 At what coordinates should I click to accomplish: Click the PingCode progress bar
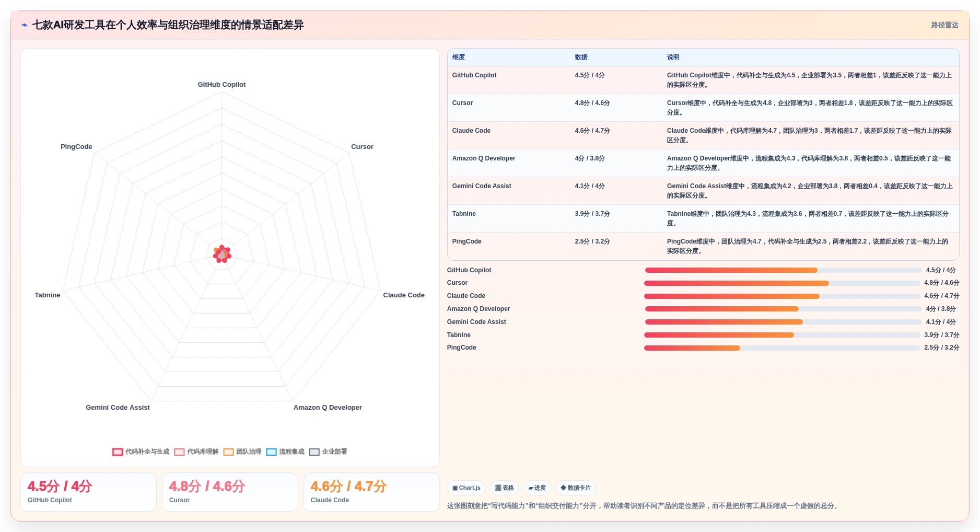point(782,348)
